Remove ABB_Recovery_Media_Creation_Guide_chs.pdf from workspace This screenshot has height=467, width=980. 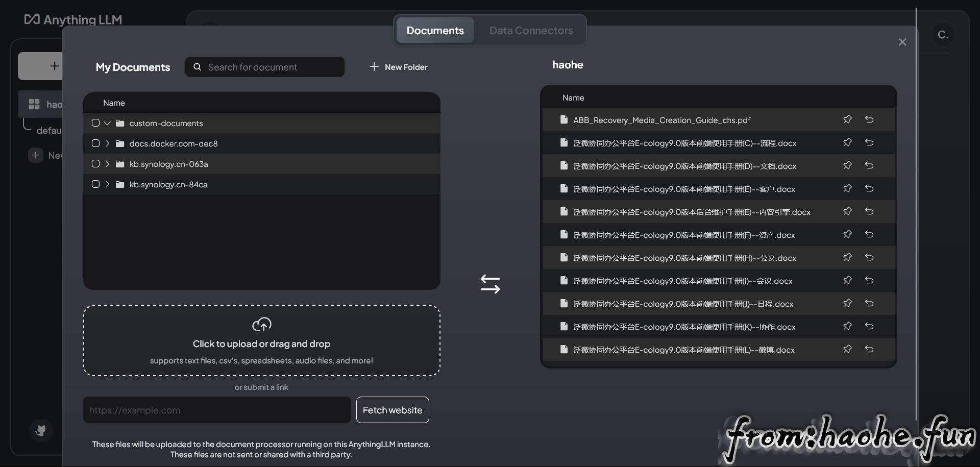(869, 119)
